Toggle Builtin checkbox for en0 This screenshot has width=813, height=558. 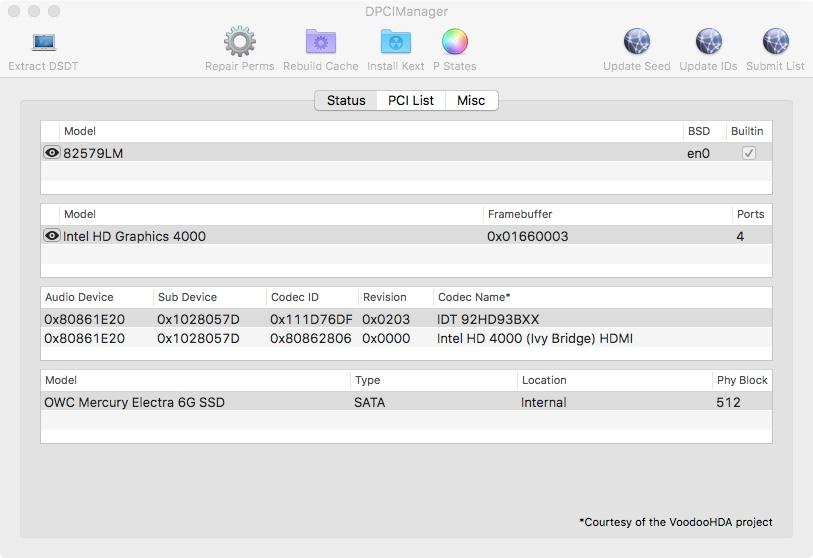tap(749, 153)
